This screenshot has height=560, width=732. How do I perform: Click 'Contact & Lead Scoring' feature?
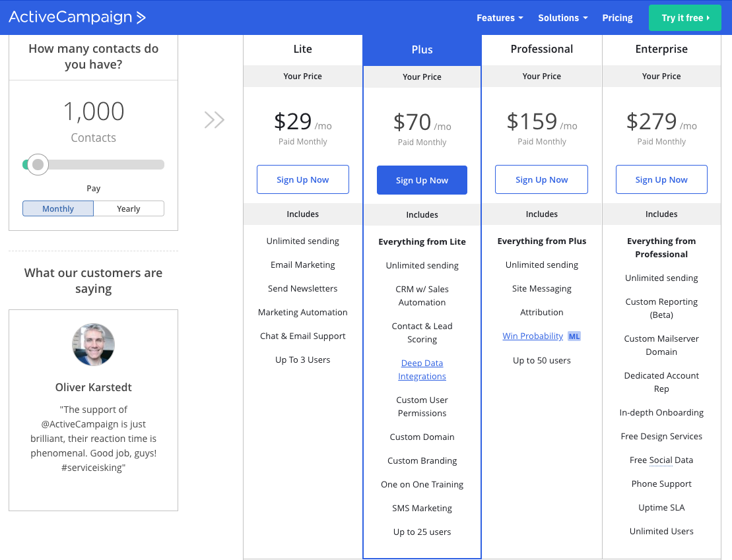tap(422, 332)
